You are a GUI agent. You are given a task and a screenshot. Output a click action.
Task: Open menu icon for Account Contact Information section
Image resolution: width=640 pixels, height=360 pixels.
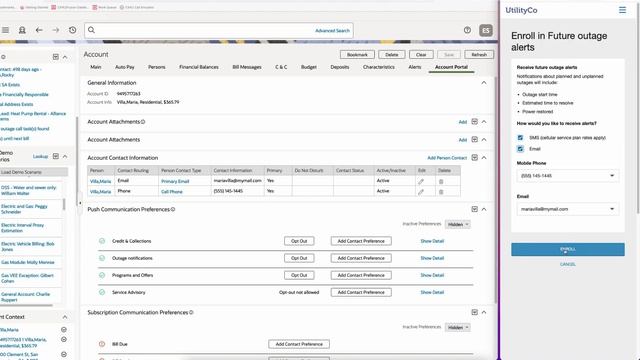(x=474, y=158)
